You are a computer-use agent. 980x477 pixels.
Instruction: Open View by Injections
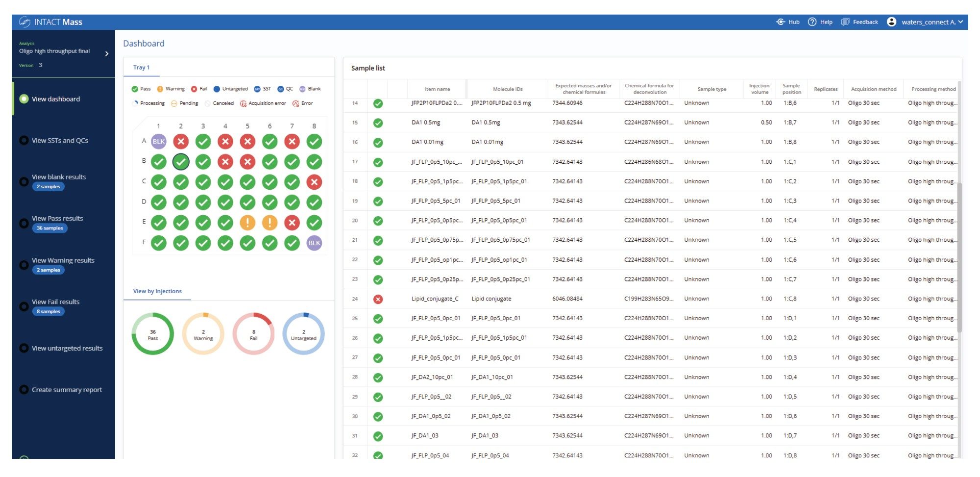pyautogui.click(x=158, y=291)
